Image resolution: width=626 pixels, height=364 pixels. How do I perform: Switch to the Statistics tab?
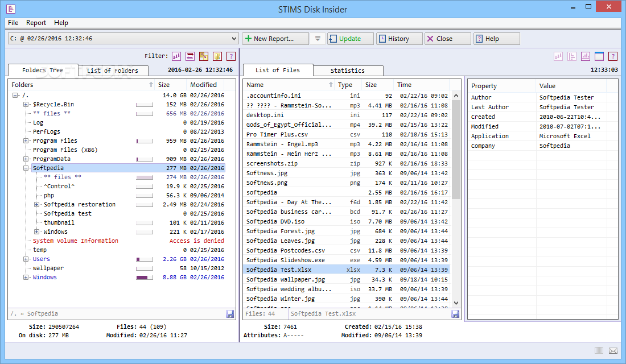click(348, 71)
